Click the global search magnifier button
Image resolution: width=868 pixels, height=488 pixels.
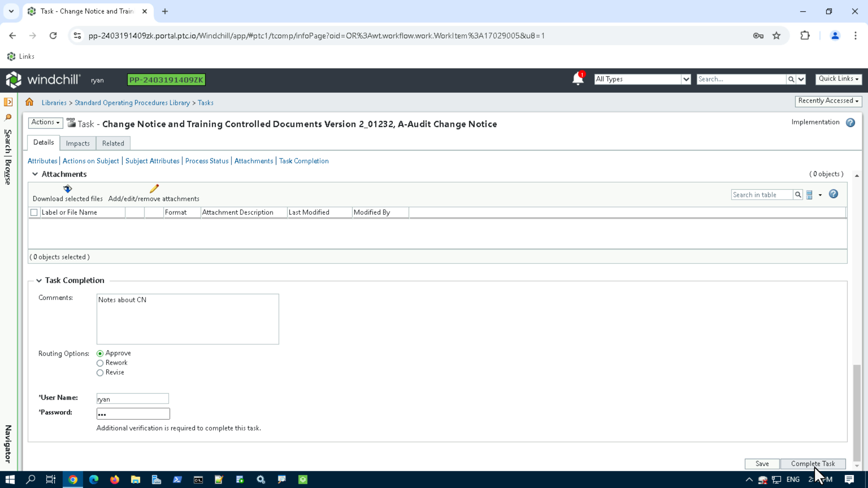coord(791,79)
